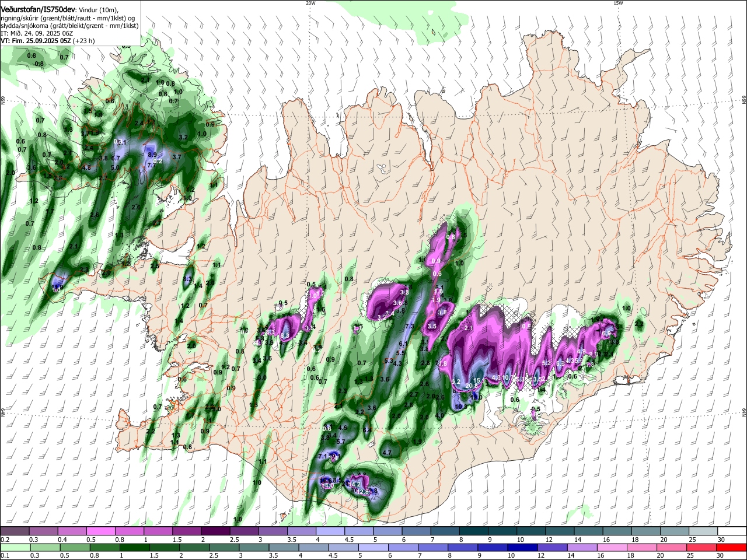Pick the pale grey snow-scale swatch at 25

click(x=704, y=531)
